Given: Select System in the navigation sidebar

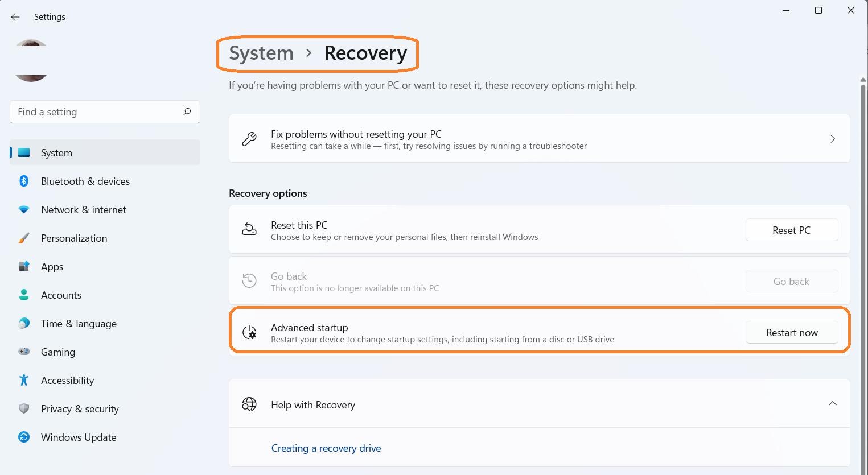Looking at the screenshot, I should (x=56, y=152).
